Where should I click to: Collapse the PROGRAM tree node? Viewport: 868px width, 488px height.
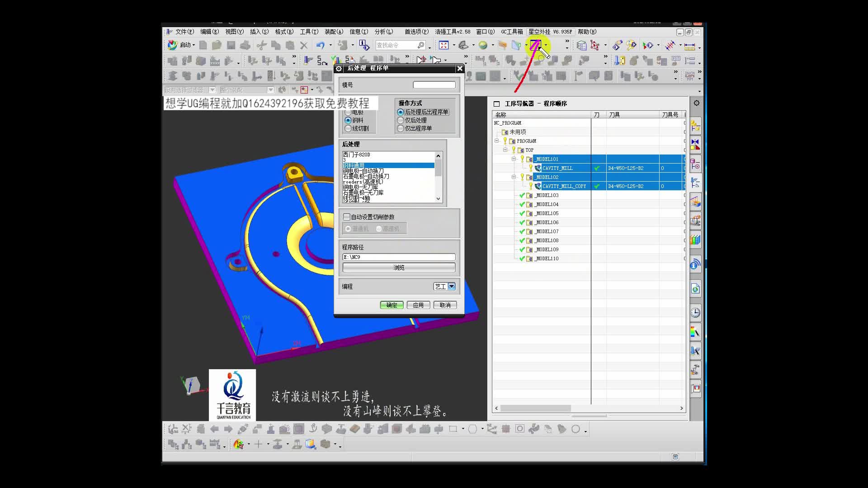tap(496, 141)
